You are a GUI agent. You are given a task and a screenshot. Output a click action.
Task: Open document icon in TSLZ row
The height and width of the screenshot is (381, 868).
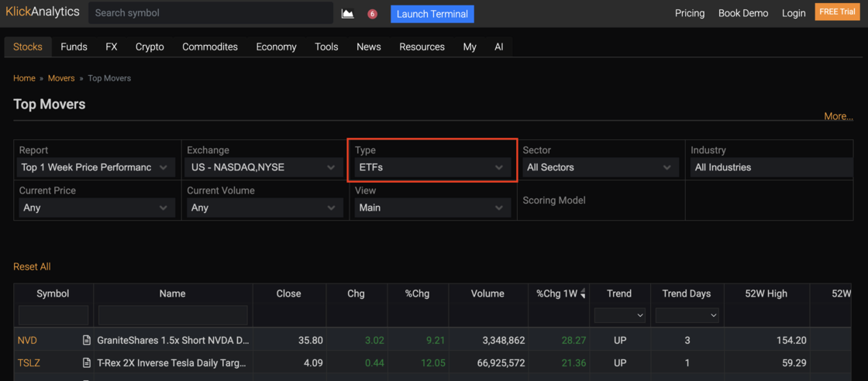coord(86,362)
